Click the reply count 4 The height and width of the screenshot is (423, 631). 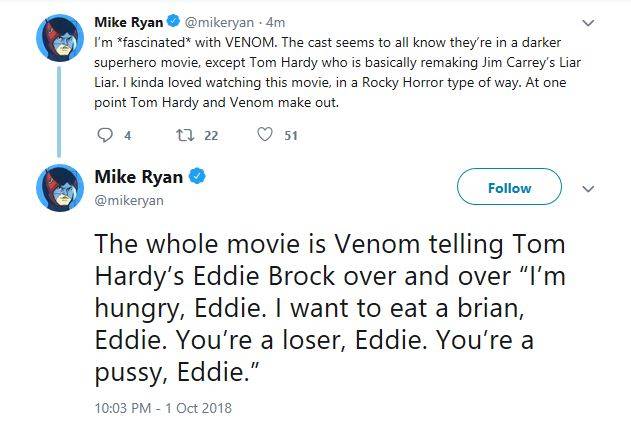click(129, 137)
